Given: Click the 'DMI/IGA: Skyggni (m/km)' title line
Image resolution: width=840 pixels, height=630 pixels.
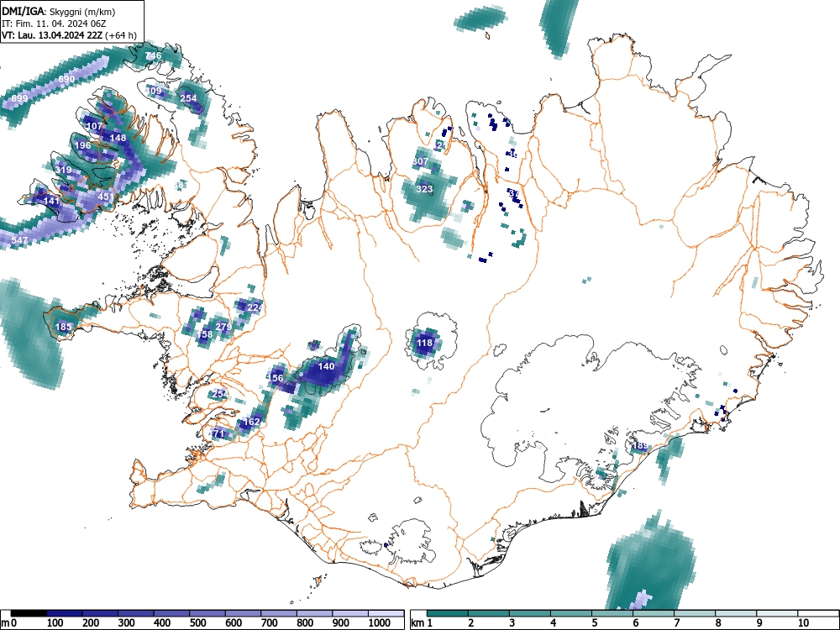Looking at the screenshot, I should (x=59, y=11).
